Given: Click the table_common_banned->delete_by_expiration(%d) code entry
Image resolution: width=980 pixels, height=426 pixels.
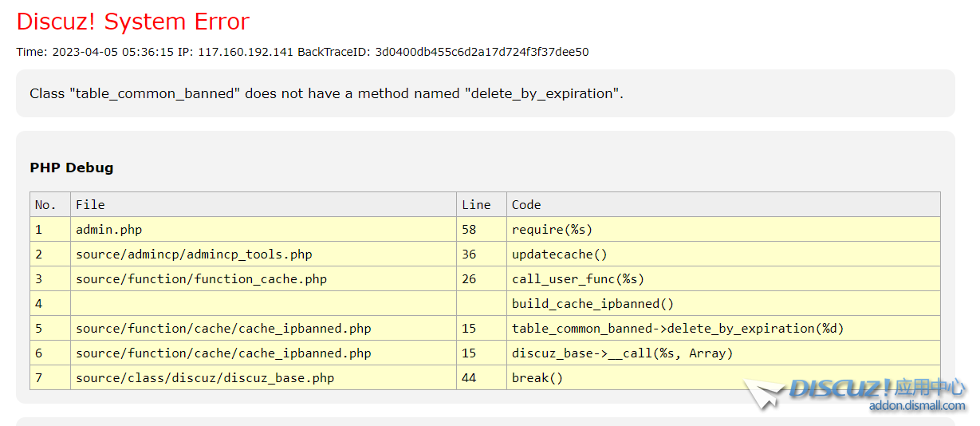Looking at the screenshot, I should click(x=677, y=329).
